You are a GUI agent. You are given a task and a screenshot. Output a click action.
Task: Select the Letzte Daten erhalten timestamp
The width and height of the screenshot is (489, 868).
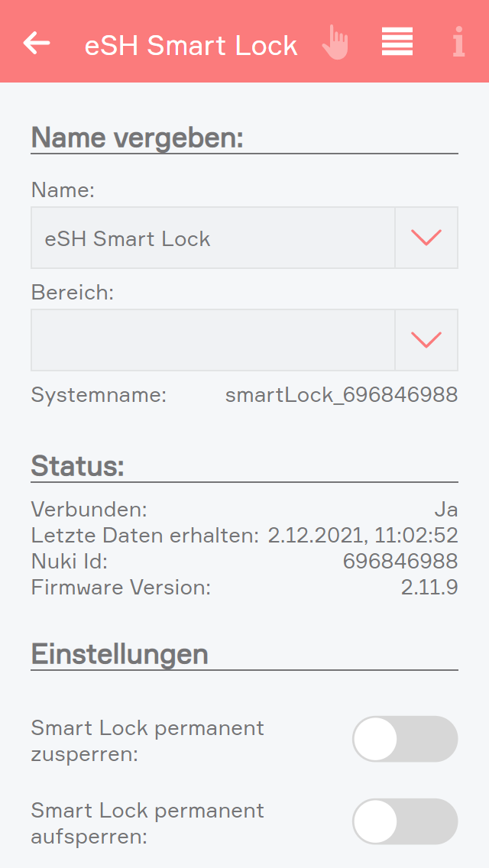(363, 536)
